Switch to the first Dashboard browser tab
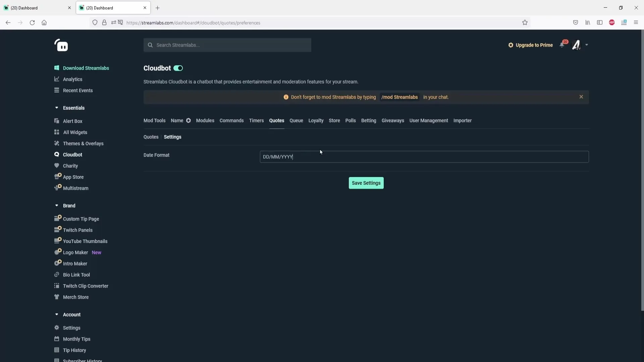 click(38, 8)
